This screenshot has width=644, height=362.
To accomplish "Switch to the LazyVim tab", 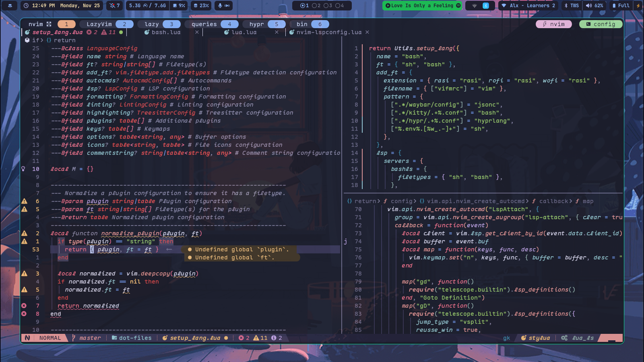I will click(x=107, y=24).
